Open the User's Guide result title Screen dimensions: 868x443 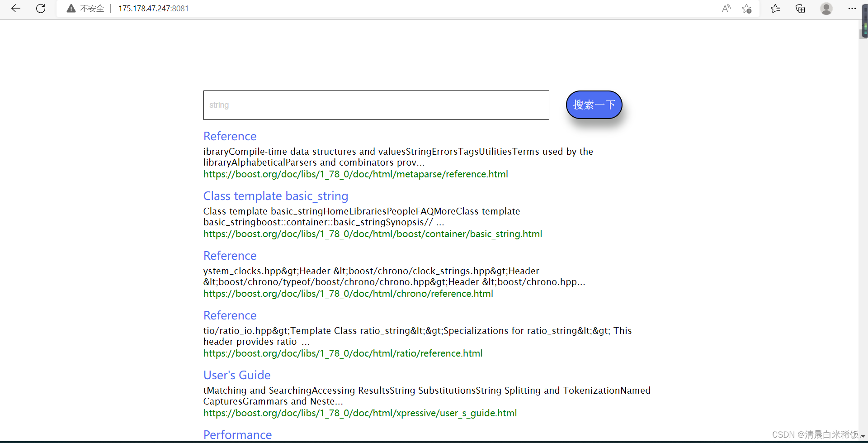point(236,375)
